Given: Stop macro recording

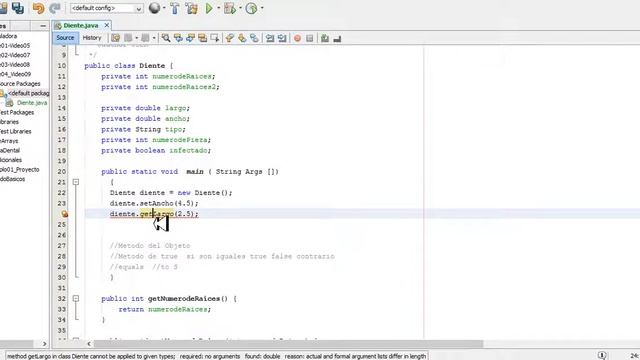Looking at the screenshot, I should tap(309, 38).
